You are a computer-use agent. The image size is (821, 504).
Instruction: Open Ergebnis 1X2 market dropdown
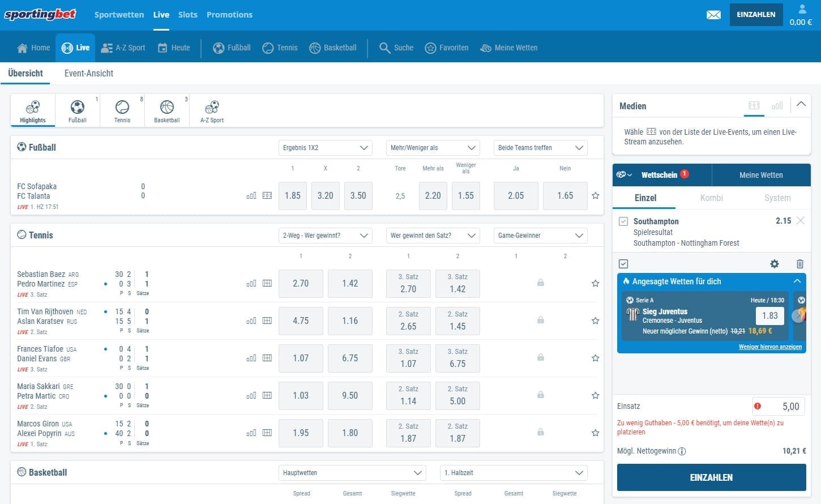click(x=326, y=148)
